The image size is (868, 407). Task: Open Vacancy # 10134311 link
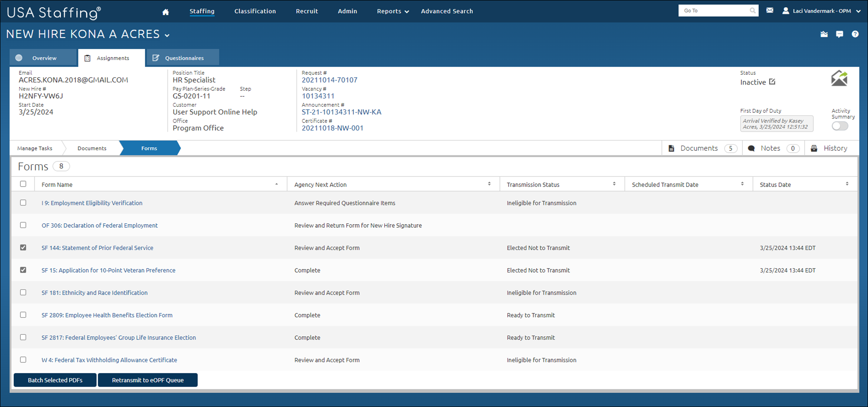click(x=318, y=96)
